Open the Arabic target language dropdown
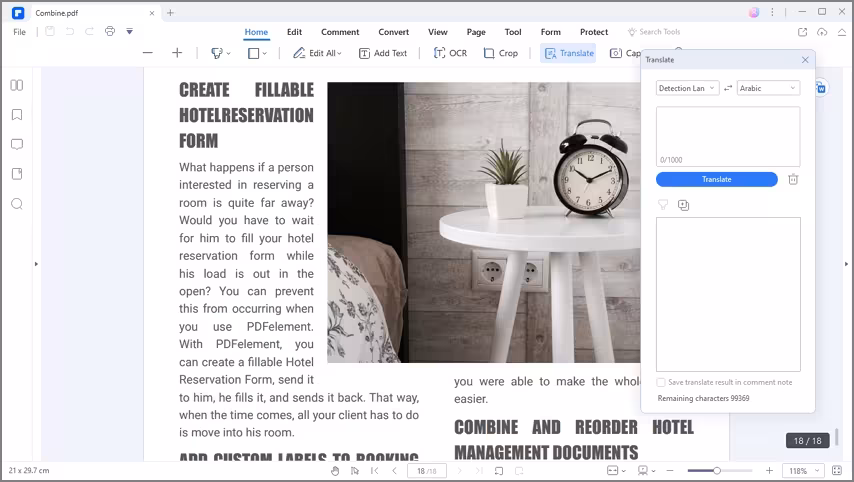This screenshot has height=482, width=854. click(768, 88)
